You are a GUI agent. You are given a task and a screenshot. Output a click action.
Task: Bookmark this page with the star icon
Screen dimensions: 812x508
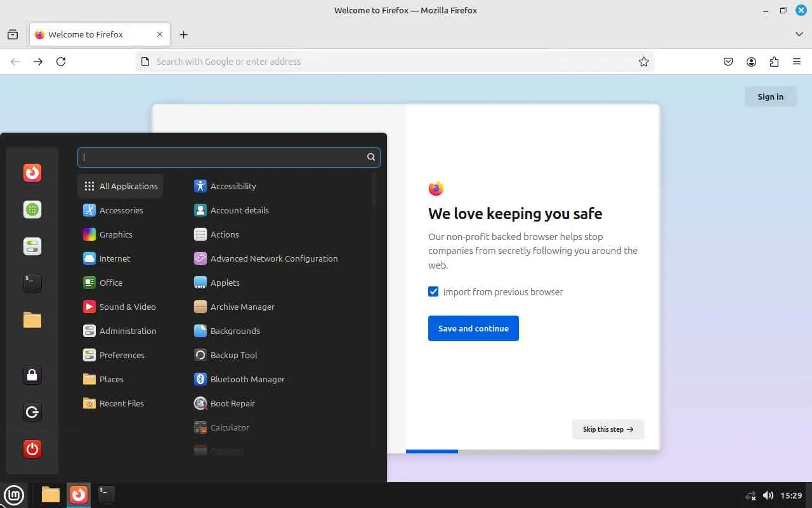[644, 62]
